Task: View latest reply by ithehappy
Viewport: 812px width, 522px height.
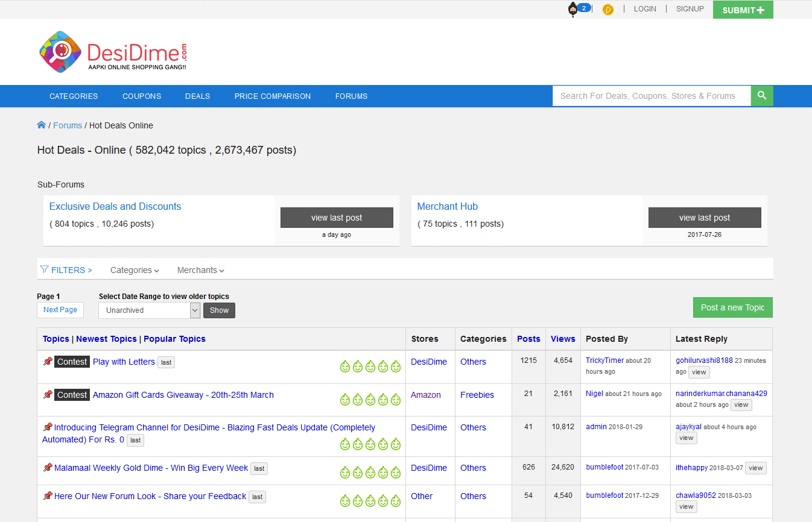Action: click(756, 468)
